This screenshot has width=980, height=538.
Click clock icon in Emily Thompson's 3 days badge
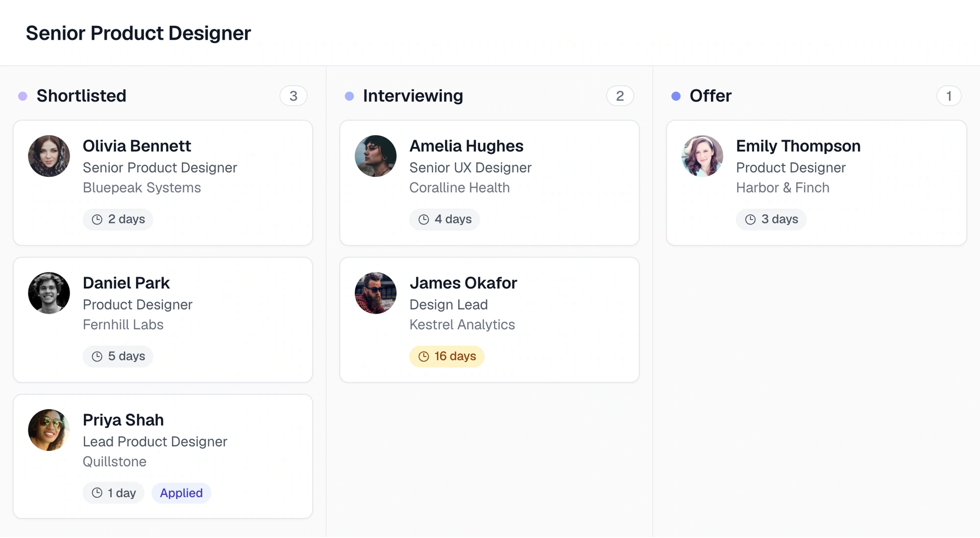pos(750,220)
